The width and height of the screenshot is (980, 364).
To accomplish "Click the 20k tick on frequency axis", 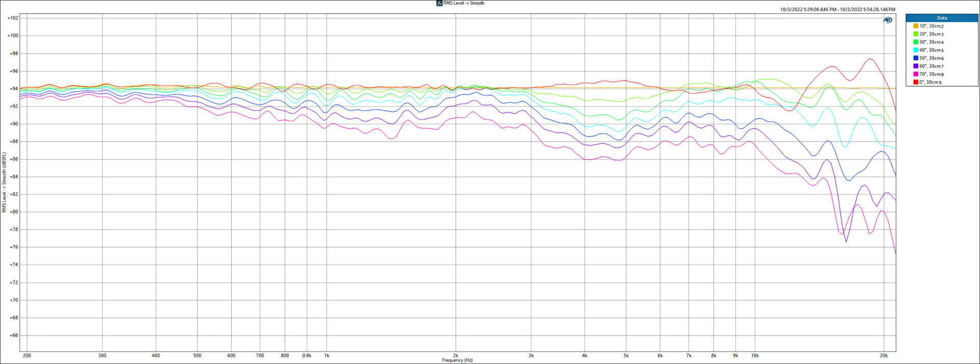I will point(884,355).
